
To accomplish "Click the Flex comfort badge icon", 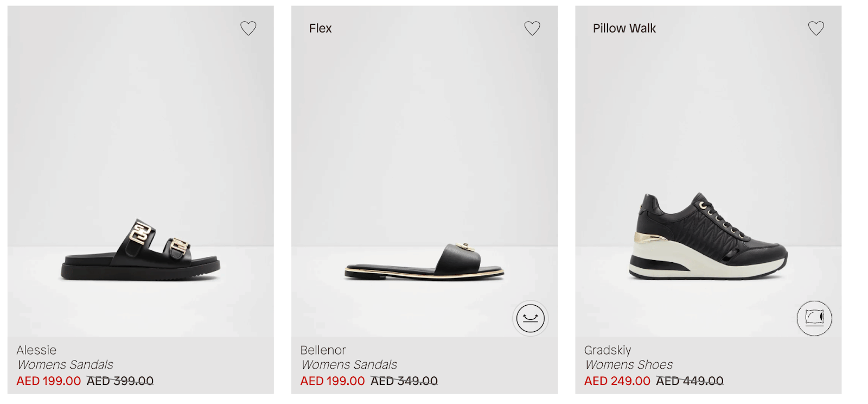I will 530,318.
